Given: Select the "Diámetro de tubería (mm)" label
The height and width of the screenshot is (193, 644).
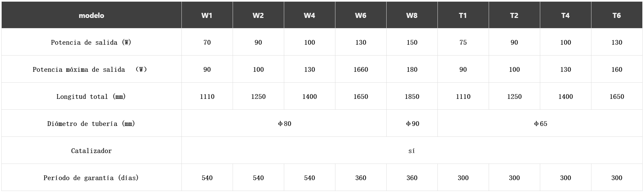Looking at the screenshot, I should 91,124.
